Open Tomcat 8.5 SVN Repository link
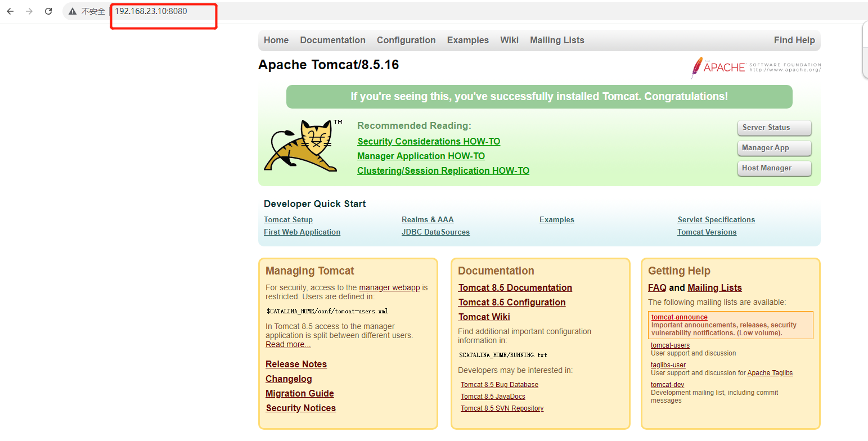 (502, 408)
